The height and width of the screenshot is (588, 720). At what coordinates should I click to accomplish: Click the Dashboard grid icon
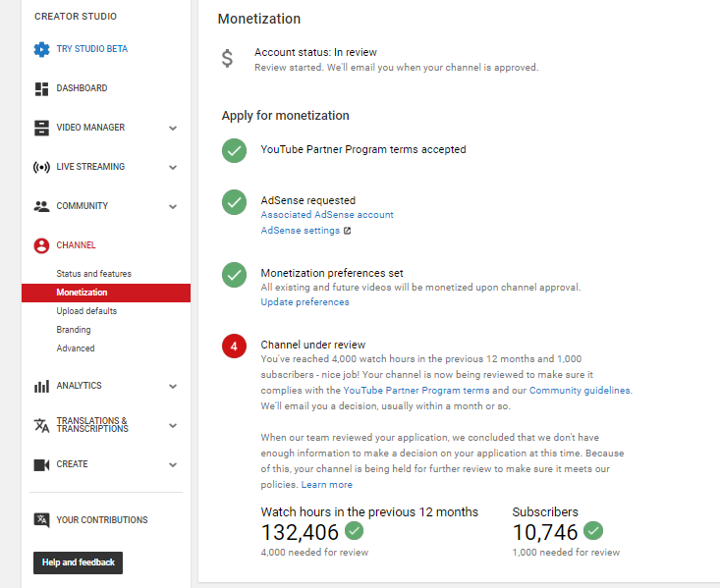[x=41, y=89]
